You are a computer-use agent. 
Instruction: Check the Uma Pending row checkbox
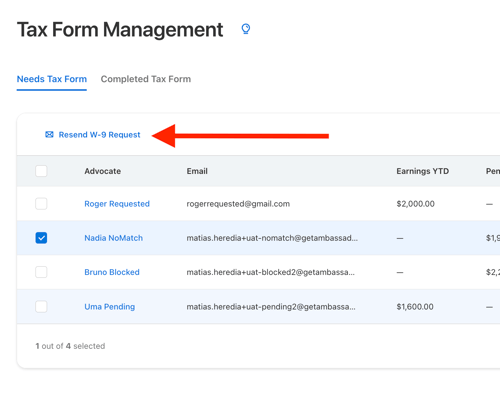tap(41, 306)
